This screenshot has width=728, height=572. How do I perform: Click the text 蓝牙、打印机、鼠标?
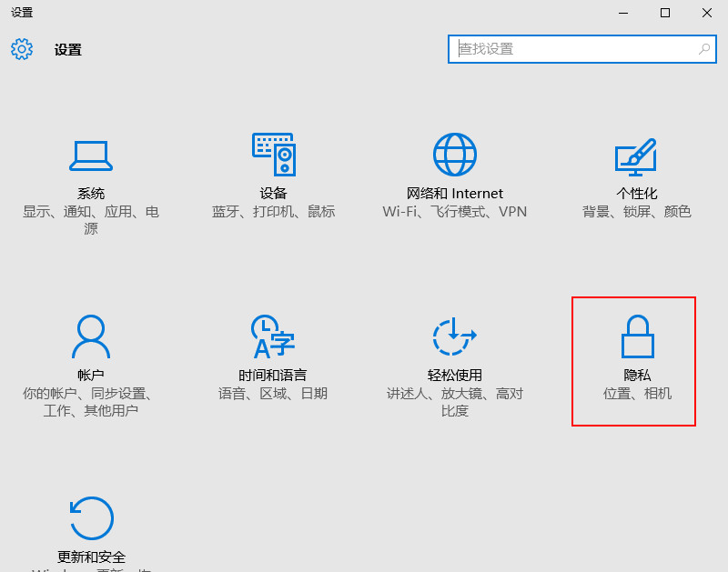[274, 212]
